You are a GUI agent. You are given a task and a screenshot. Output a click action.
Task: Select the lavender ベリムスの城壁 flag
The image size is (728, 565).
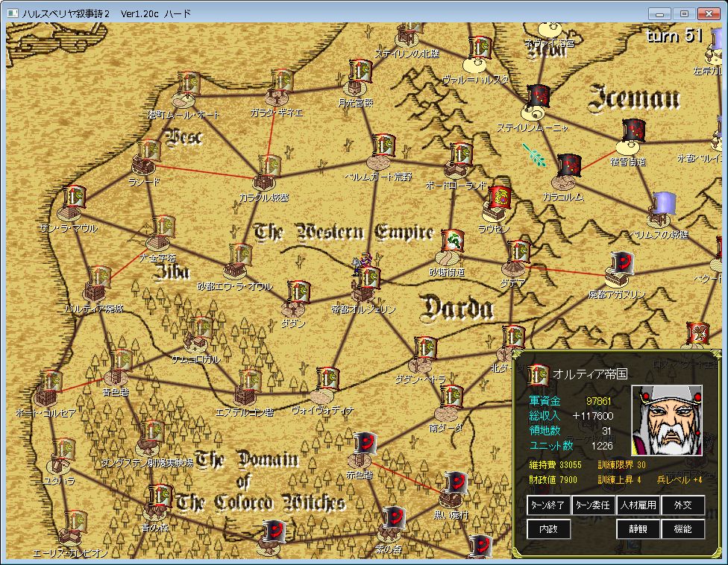(664, 203)
